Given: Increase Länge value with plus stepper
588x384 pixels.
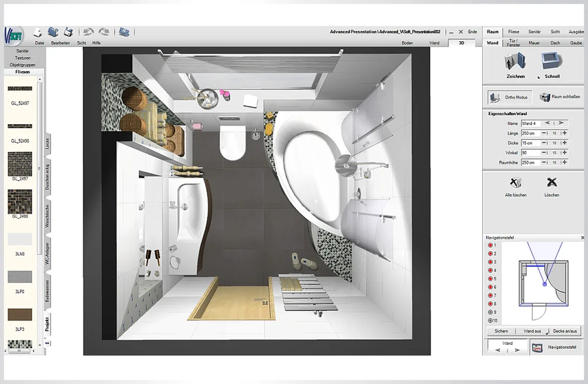Looking at the screenshot, I should [x=564, y=133].
